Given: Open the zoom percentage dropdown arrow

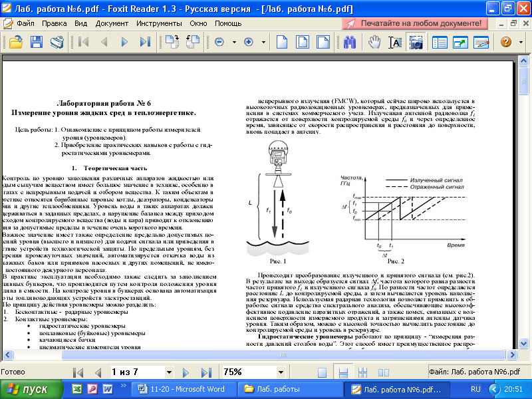Looking at the screenshot, I should click(281, 372).
